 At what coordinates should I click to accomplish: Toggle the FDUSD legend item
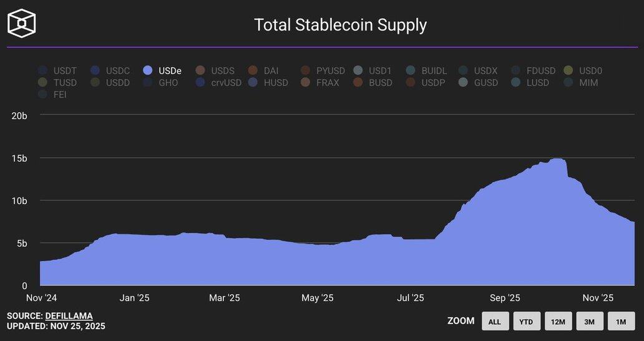point(515,70)
